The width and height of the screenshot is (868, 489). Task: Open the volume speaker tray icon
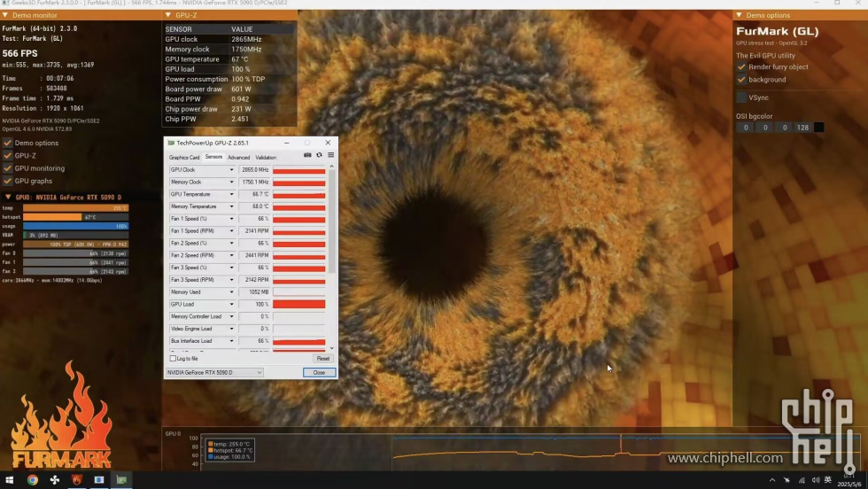tap(815, 480)
